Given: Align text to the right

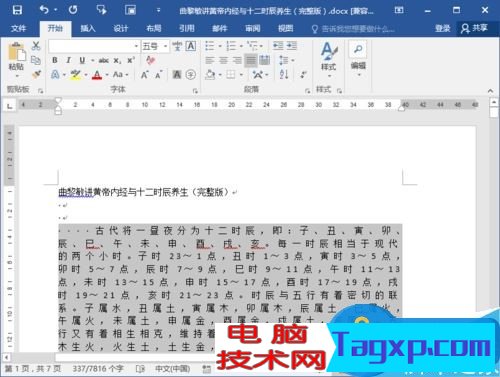Looking at the screenshot, I should pos(237,60).
